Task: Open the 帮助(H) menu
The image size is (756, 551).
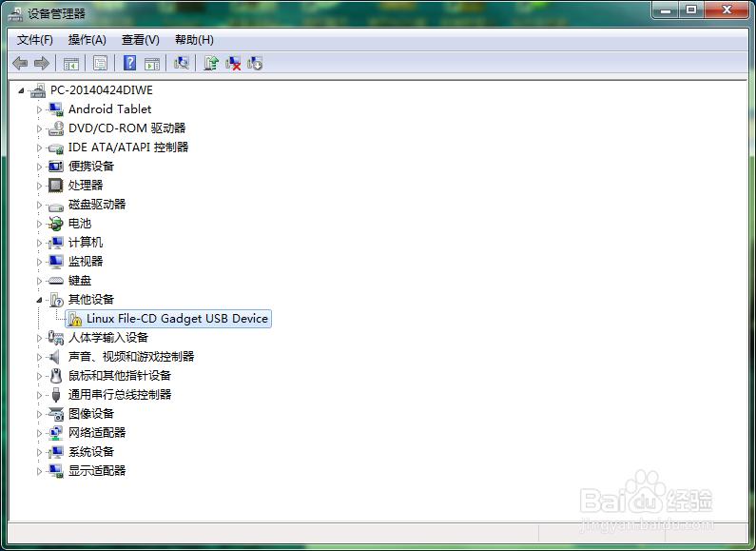Action: (194, 40)
